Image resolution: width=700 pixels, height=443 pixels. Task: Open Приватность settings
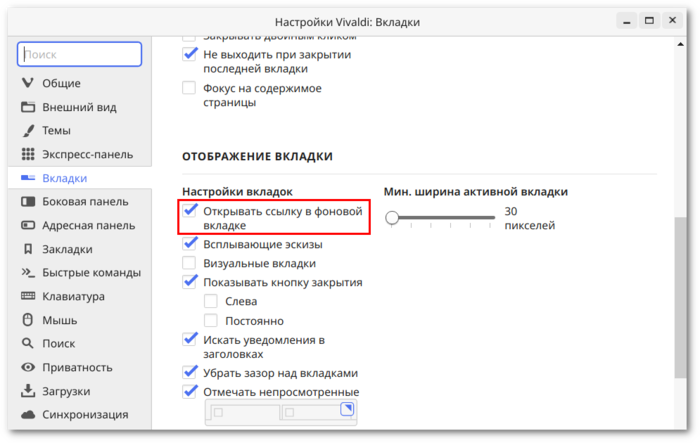click(x=79, y=367)
